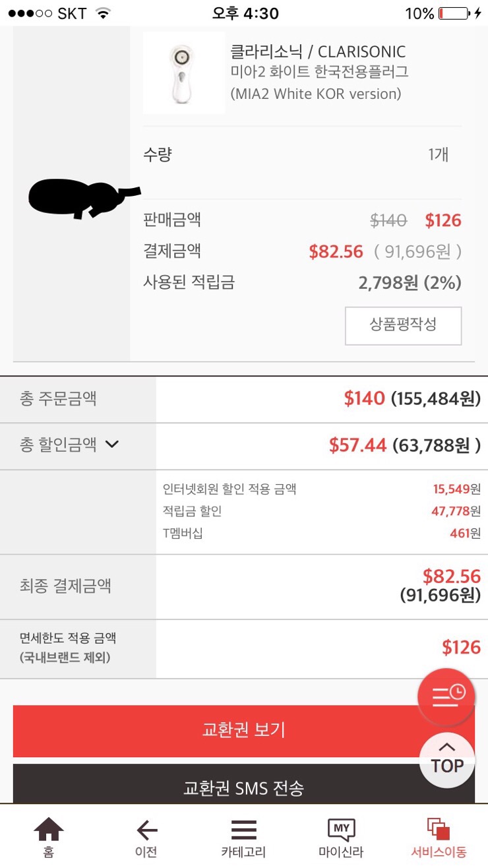Screen dimensions: 488x868
Task: Tap the 상품평작성 review button
Action: click(x=403, y=325)
